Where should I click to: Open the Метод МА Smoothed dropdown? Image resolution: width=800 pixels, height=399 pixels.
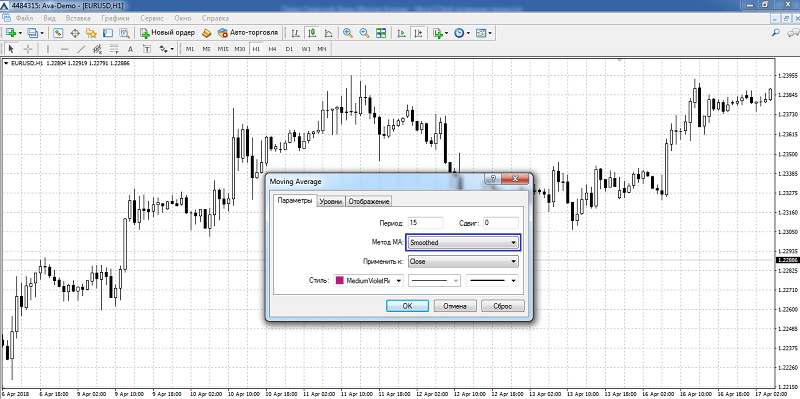(x=463, y=243)
